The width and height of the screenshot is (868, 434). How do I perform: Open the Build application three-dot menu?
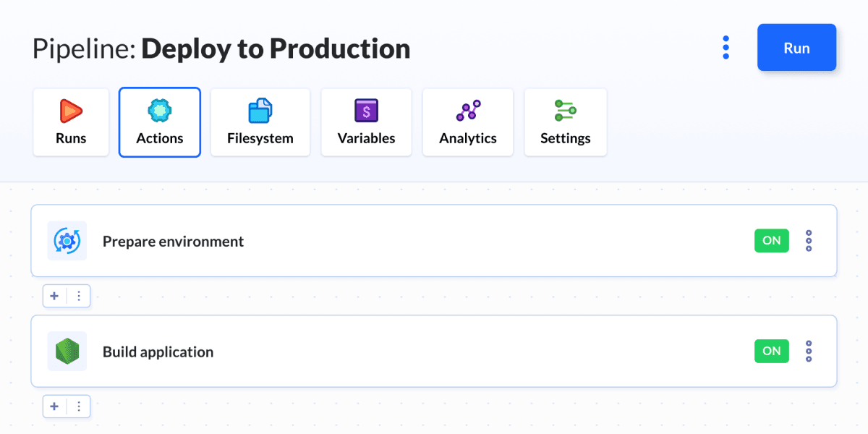coord(809,352)
